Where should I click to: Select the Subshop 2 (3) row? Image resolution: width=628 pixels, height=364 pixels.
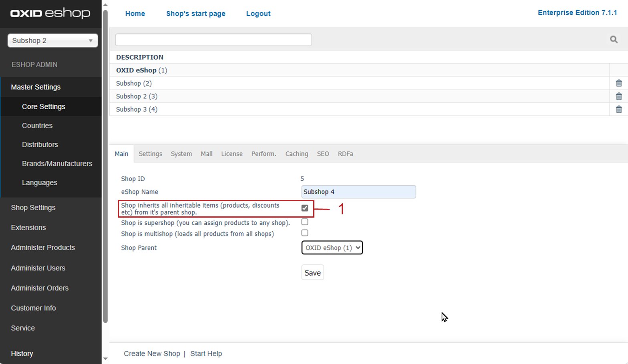pos(359,96)
